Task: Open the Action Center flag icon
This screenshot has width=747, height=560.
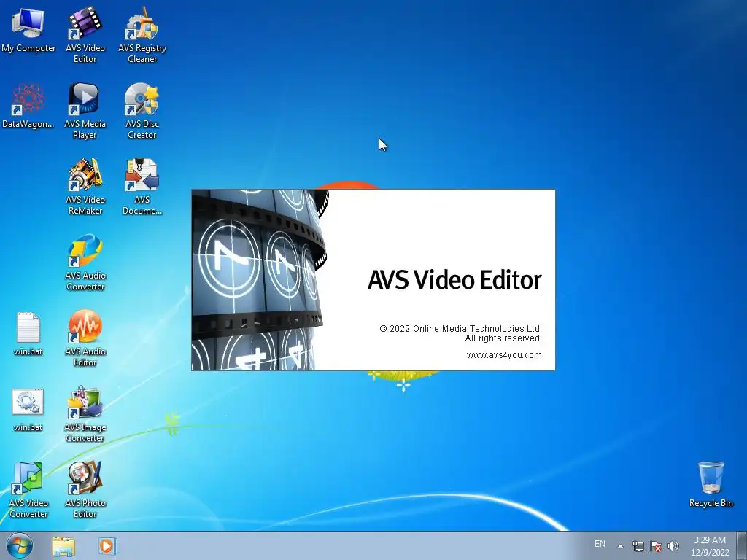Action: pyautogui.click(x=656, y=546)
